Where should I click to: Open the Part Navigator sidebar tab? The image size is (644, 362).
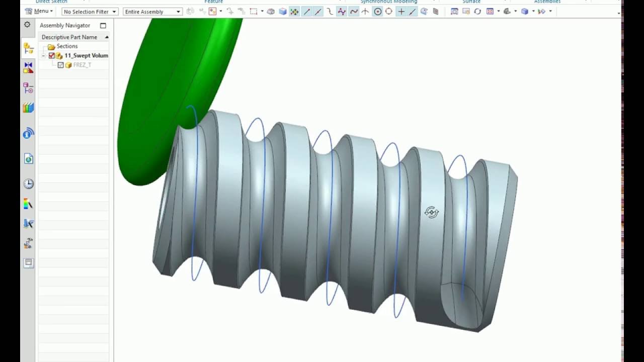(x=28, y=88)
